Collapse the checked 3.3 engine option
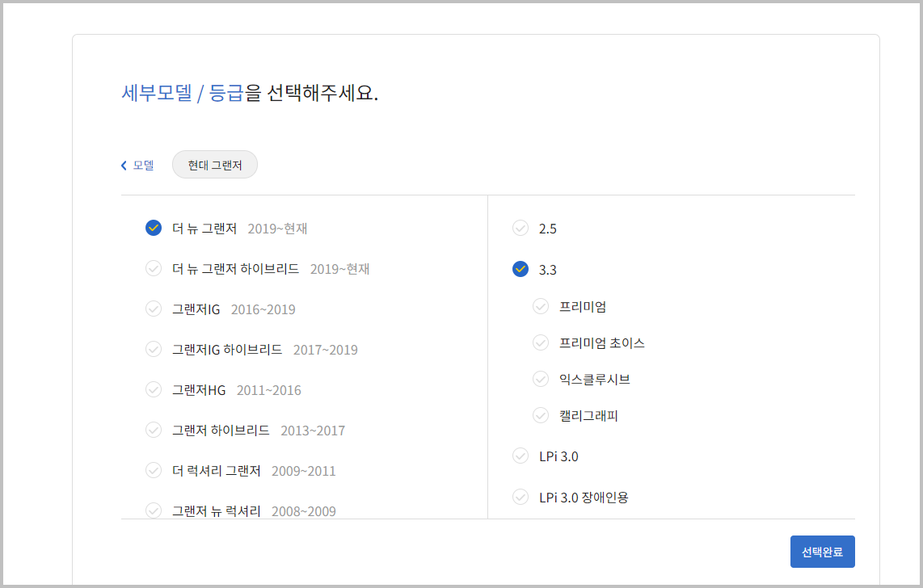Image resolution: width=923 pixels, height=588 pixels. pos(521,269)
